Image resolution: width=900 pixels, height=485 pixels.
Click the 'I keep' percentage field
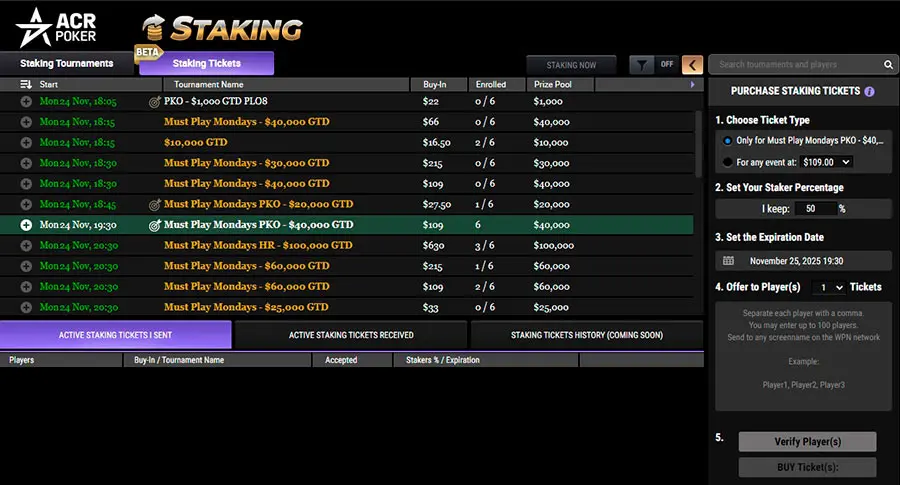click(814, 209)
